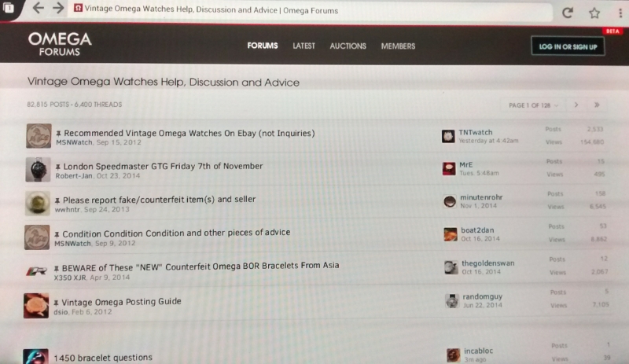
Task: Click the Omega Forums logo
Action: [x=60, y=44]
